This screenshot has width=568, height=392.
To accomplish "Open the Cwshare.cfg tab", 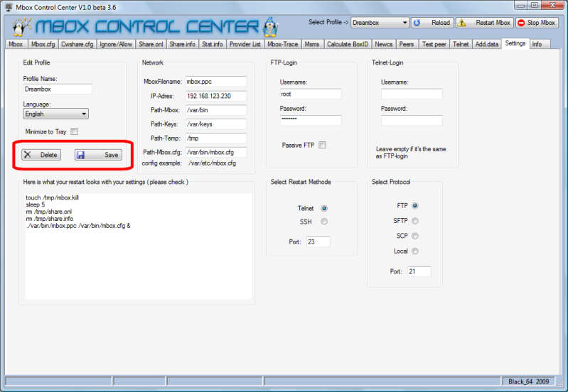I will pyautogui.click(x=77, y=44).
